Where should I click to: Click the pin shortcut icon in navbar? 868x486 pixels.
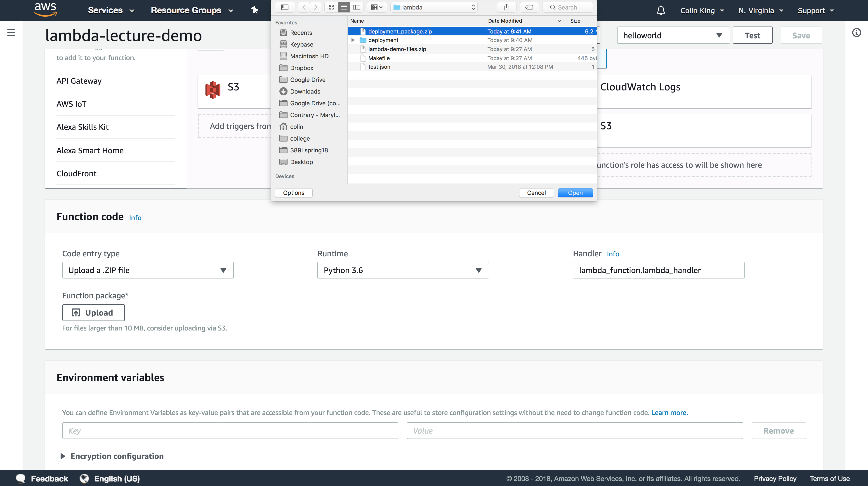tap(255, 10)
